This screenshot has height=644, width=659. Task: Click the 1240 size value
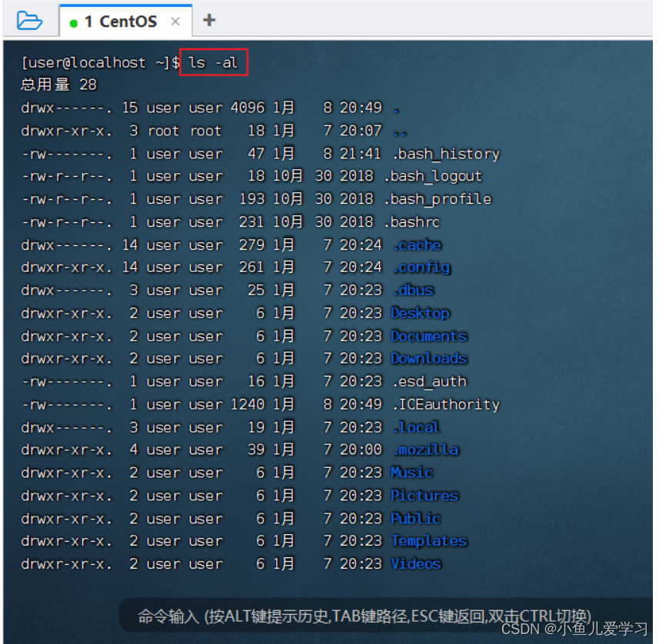248,404
